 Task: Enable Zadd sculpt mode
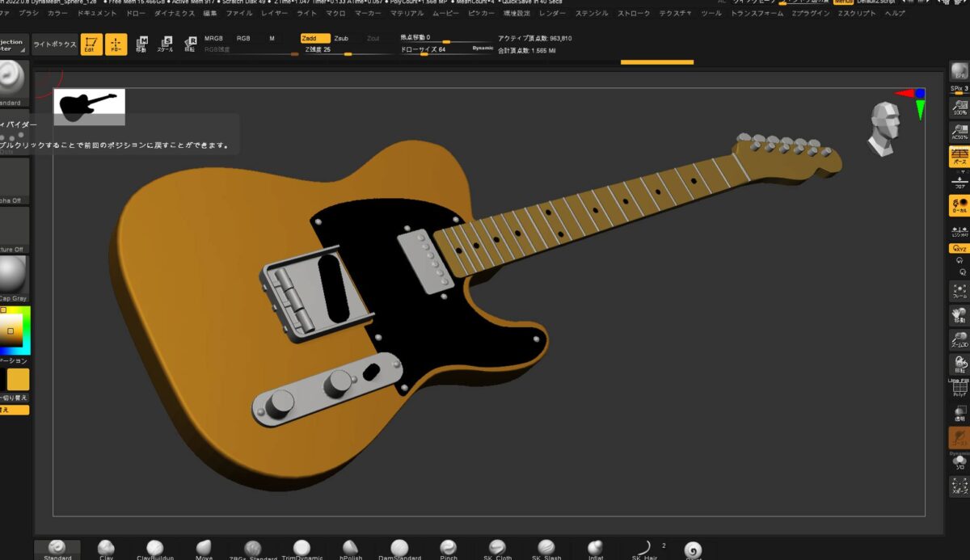click(x=315, y=38)
